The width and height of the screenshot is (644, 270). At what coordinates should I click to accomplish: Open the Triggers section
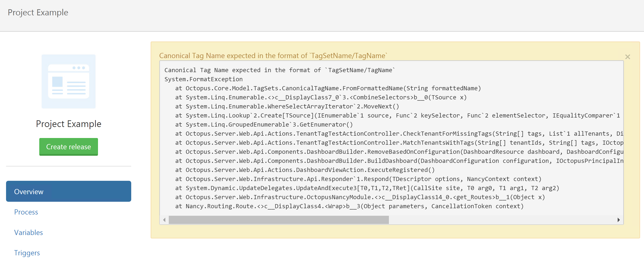pos(27,253)
